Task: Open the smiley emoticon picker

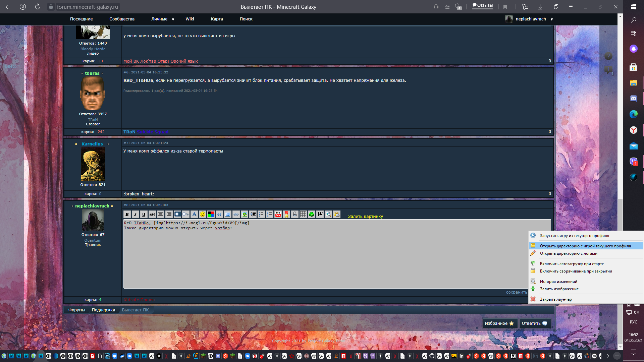Action: (x=203, y=214)
